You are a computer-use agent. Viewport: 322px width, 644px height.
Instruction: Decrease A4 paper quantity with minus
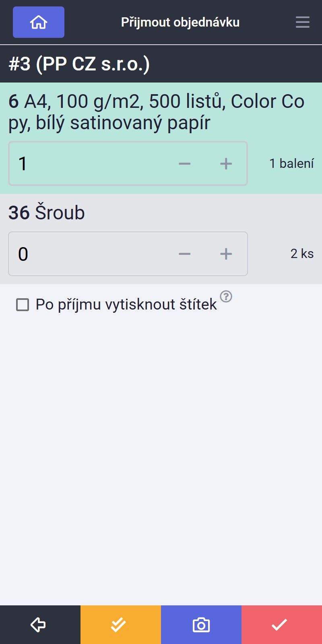[x=185, y=163]
